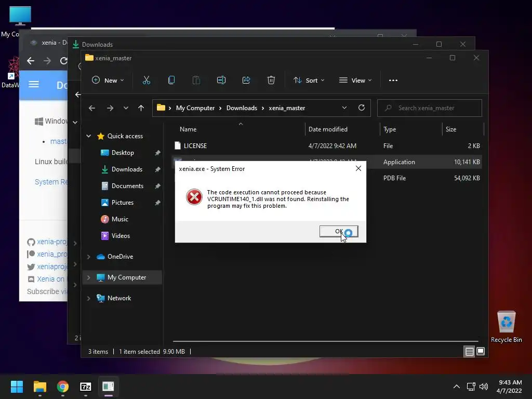
Task: Expand the My Computer tree node
Action: pos(88,277)
